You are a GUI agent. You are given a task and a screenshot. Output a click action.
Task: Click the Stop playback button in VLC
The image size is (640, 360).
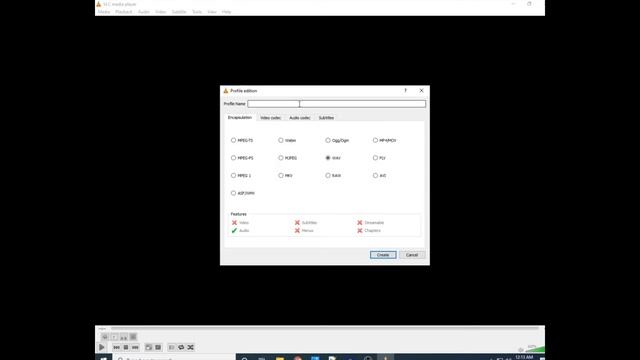tap(126, 347)
